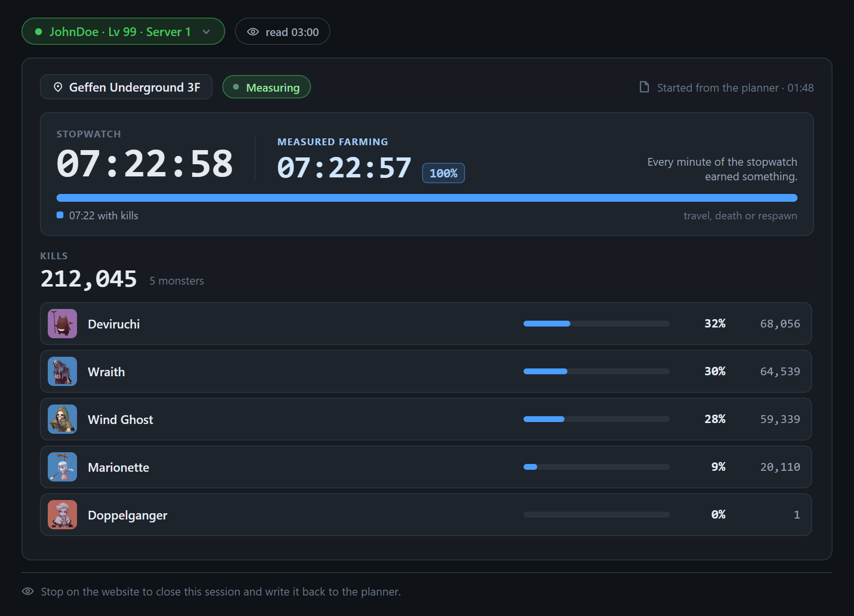Click the chevron next to Server 1

tap(206, 32)
